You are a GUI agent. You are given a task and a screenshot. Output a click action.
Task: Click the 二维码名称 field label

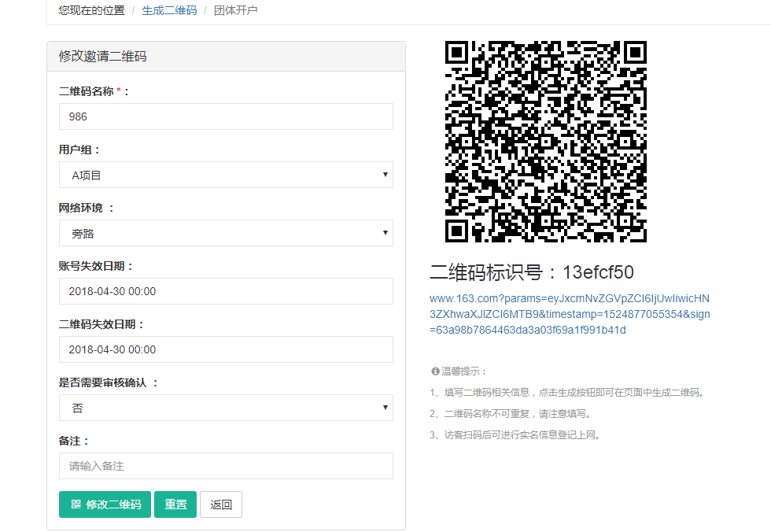coord(94,91)
